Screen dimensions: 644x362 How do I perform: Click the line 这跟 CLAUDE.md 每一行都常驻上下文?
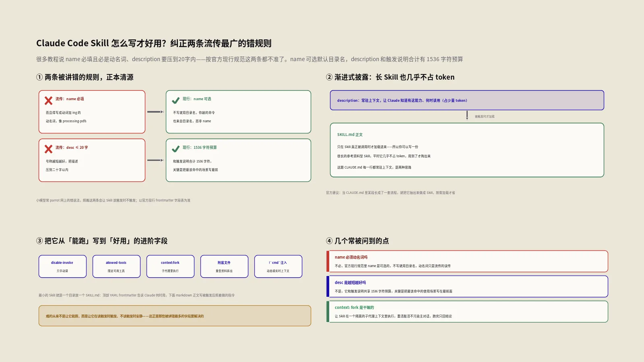coord(374,167)
